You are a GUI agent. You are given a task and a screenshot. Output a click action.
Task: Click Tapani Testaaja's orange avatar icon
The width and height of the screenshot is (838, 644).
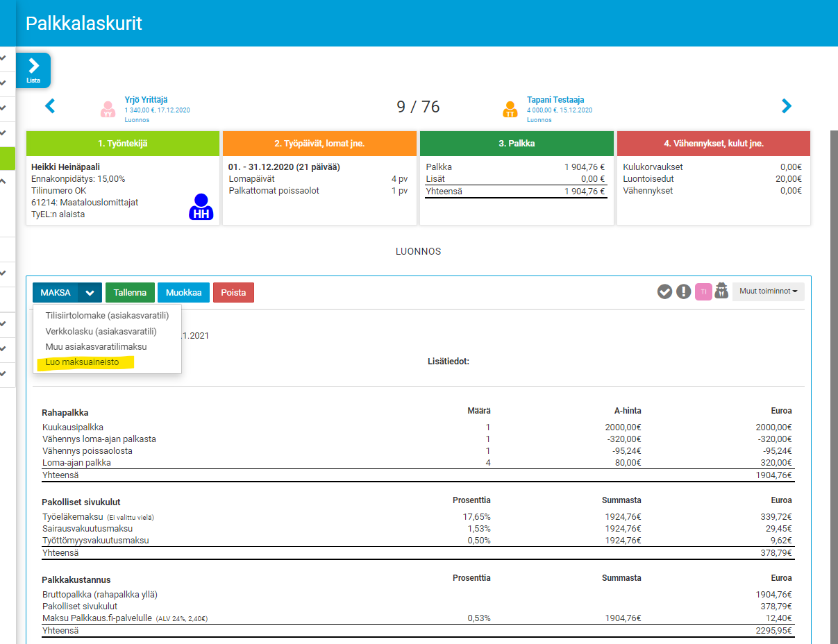[510, 110]
